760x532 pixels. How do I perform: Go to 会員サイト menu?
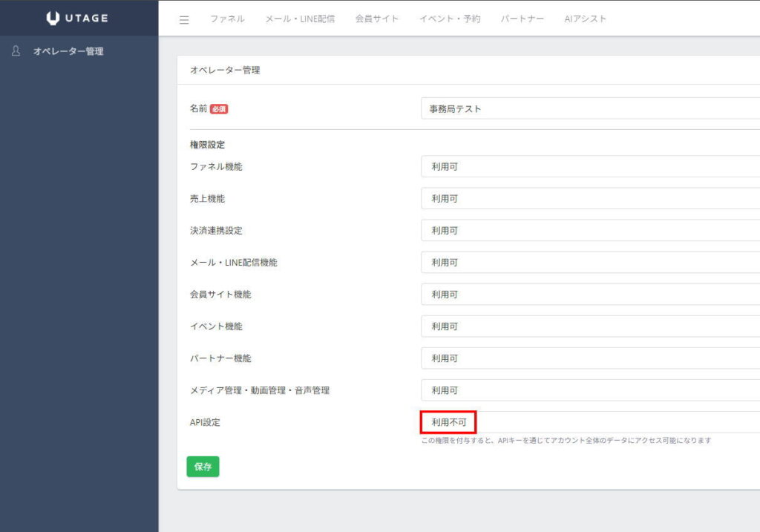(x=376, y=19)
